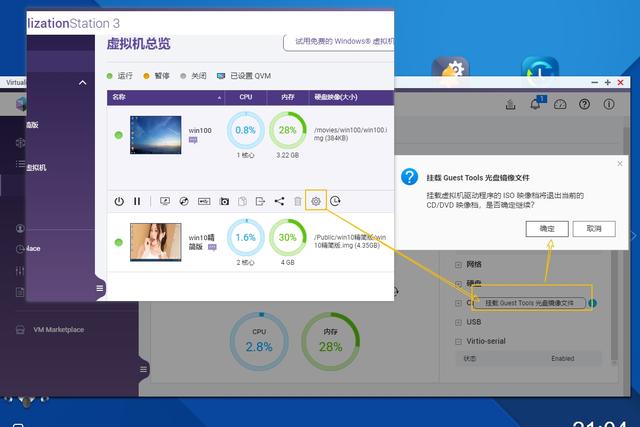Screen dimensions: 640x427
Task: Cancel the dialog with 取消
Action: point(594,229)
